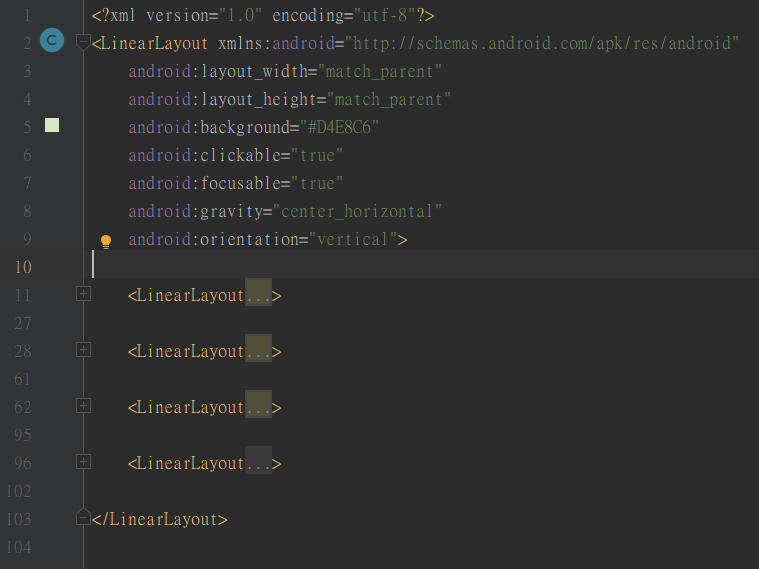Image resolution: width=759 pixels, height=569 pixels.
Task: Click the "match_parent" value of layout_height
Action: [389, 100]
